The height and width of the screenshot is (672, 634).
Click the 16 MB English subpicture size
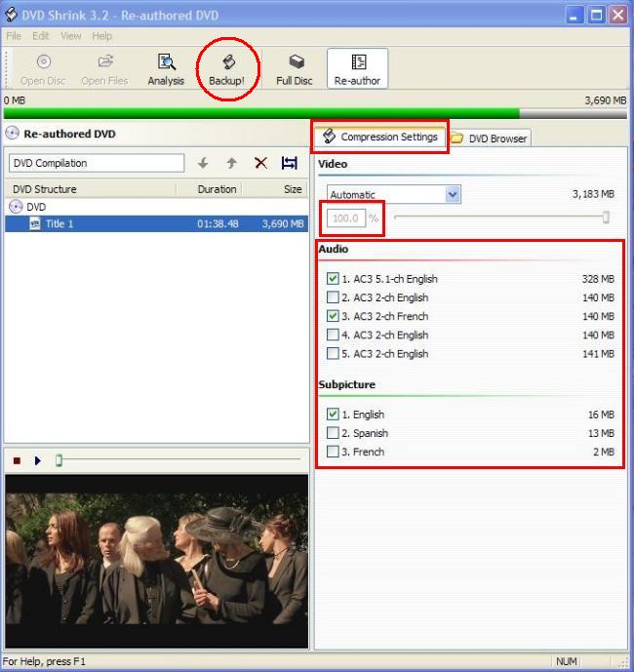(x=601, y=415)
